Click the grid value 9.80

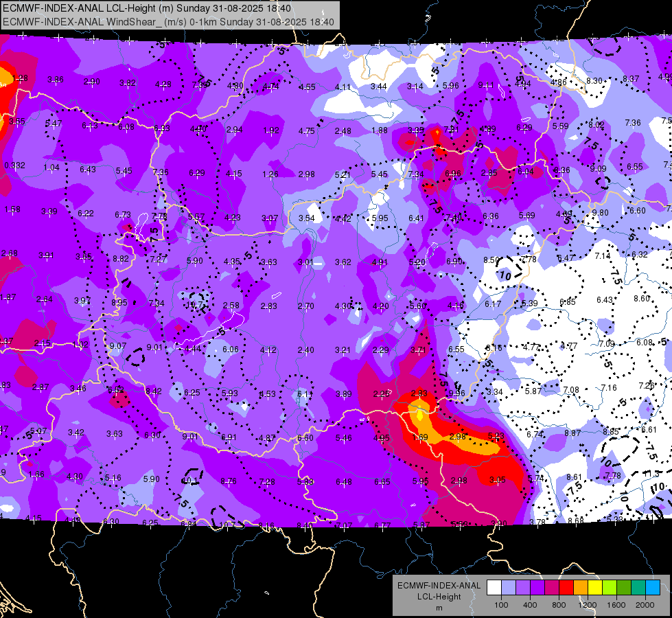600,212
